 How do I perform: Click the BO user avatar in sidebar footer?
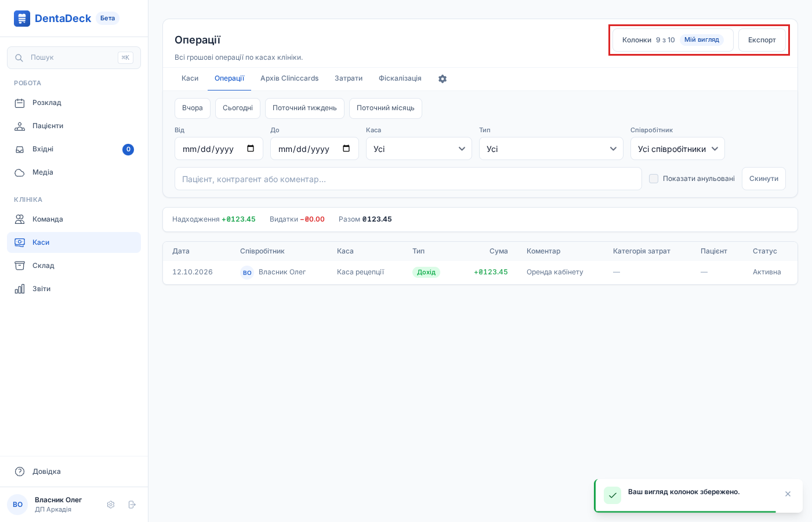pos(17,505)
